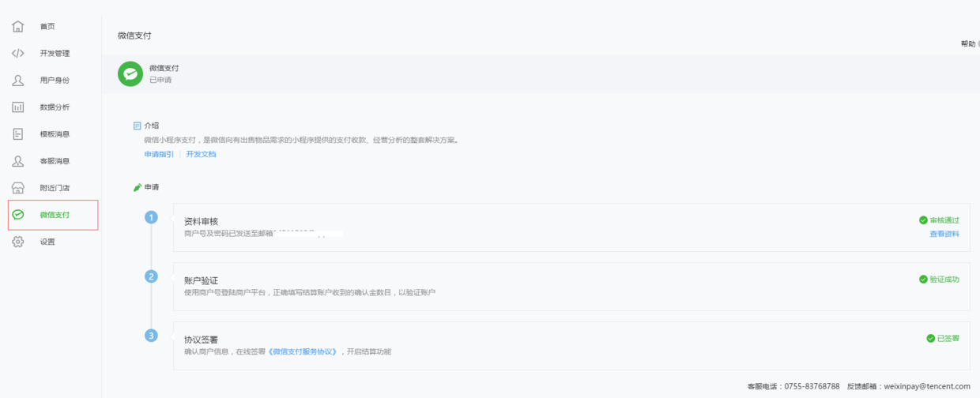Click the green checkmark beside 审核通过

923,220
